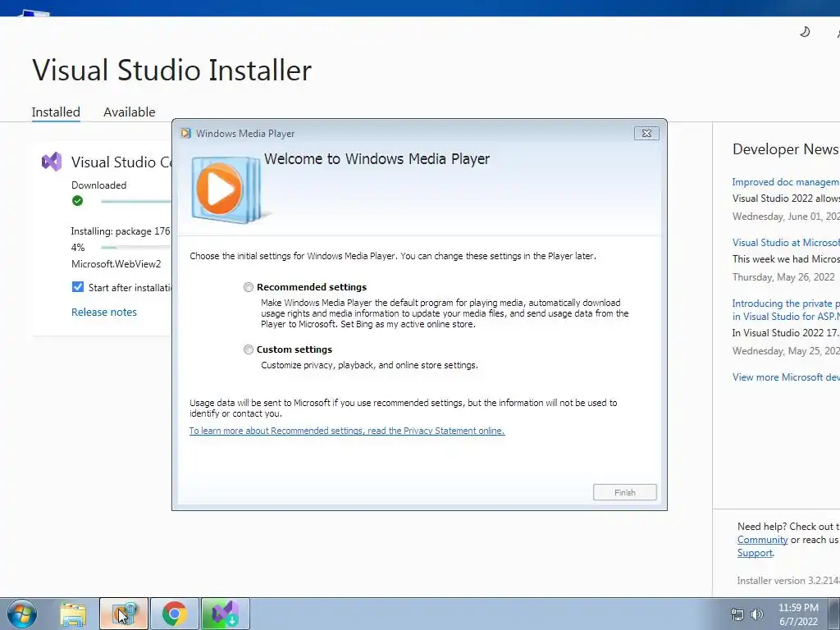This screenshot has height=630, width=840.
Task: Click the Thursday, May 26, 2022 date text
Action: (x=783, y=277)
